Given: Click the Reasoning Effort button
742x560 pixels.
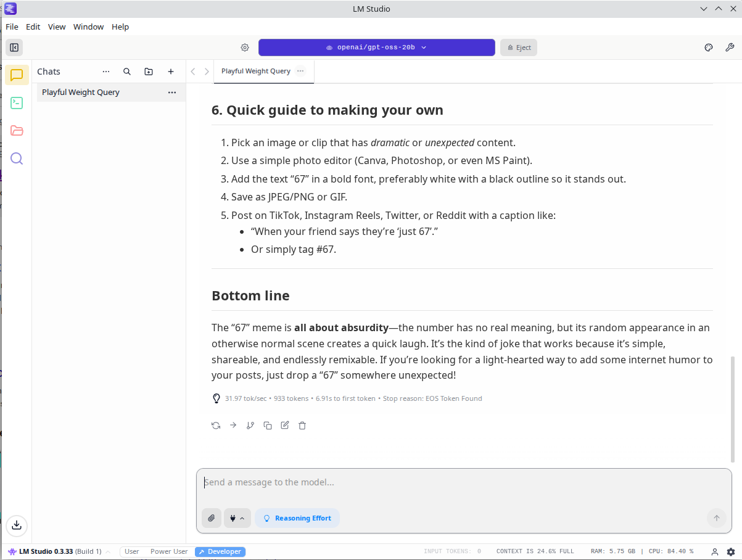Looking at the screenshot, I should 297,518.
